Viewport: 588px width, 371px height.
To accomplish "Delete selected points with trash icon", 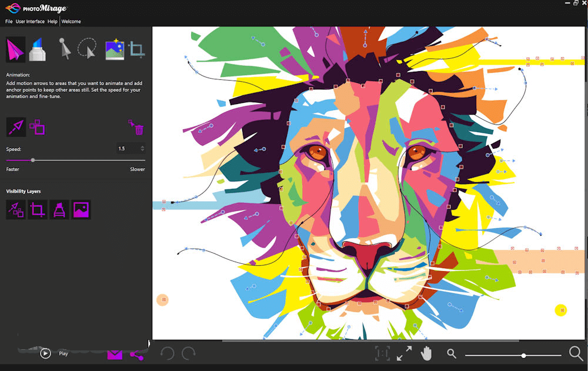I will tap(136, 128).
